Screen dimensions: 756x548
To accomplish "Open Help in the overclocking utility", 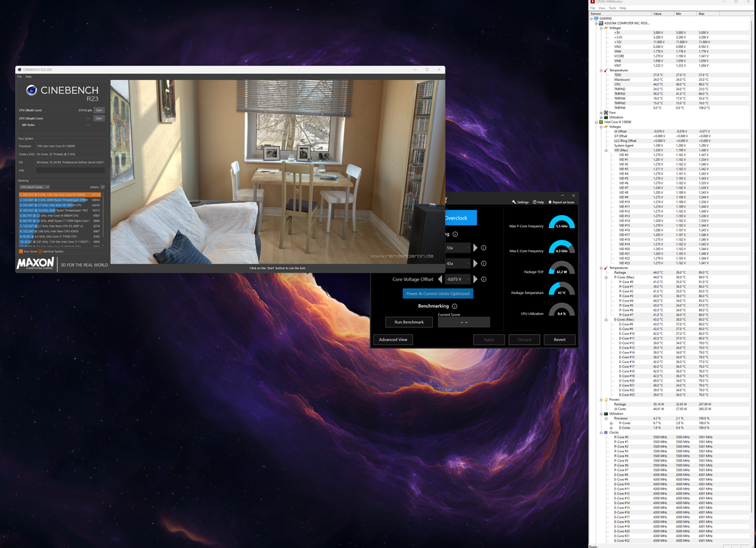I will tap(538, 203).
